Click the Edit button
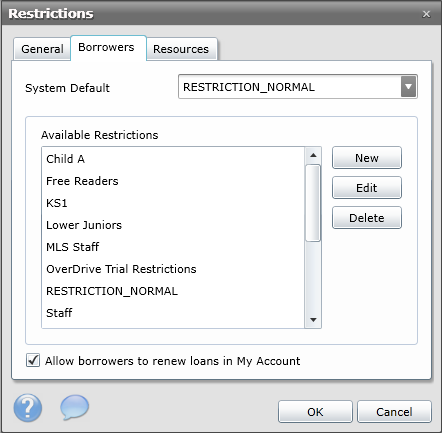 click(x=367, y=188)
